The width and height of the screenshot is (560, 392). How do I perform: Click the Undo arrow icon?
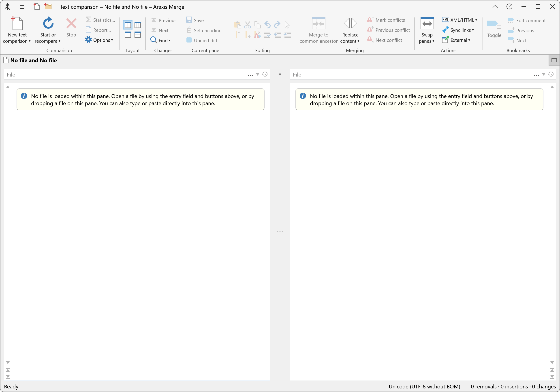click(x=267, y=25)
